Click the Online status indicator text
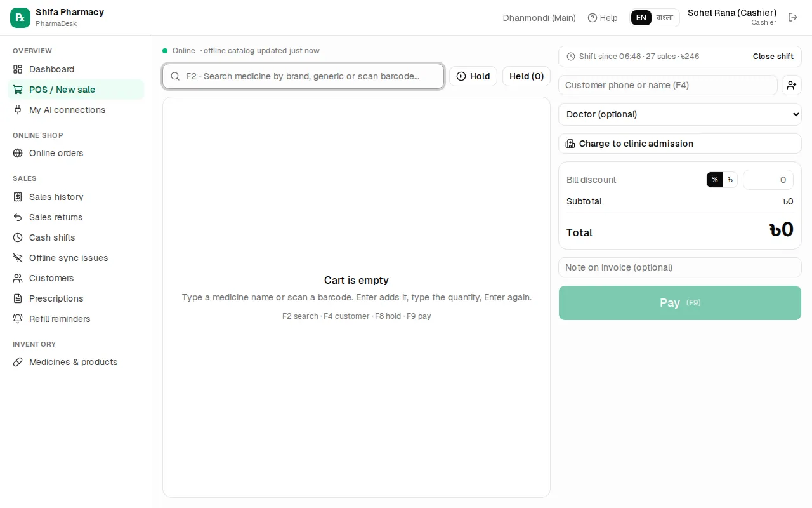812x508 pixels. coord(184,51)
